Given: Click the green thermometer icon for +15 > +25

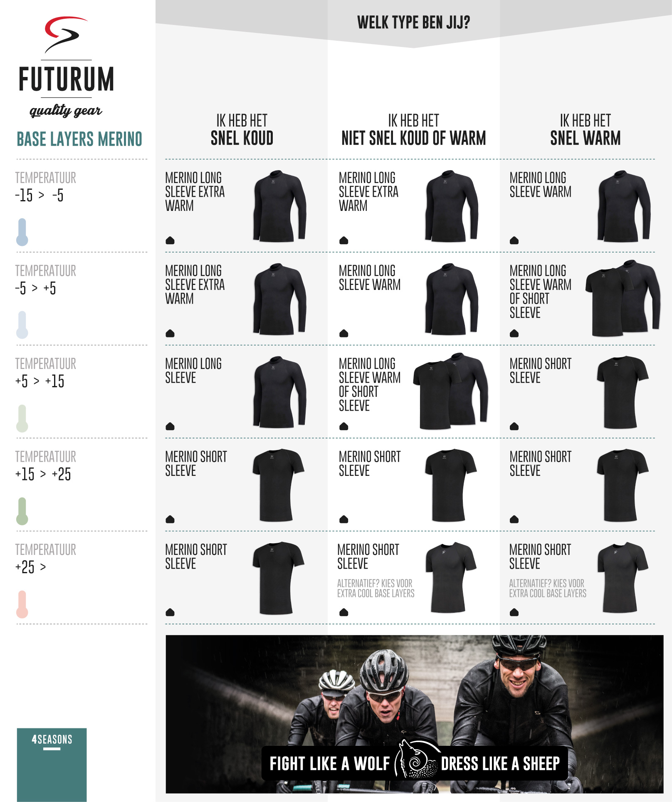Looking at the screenshot, I should (x=22, y=511).
